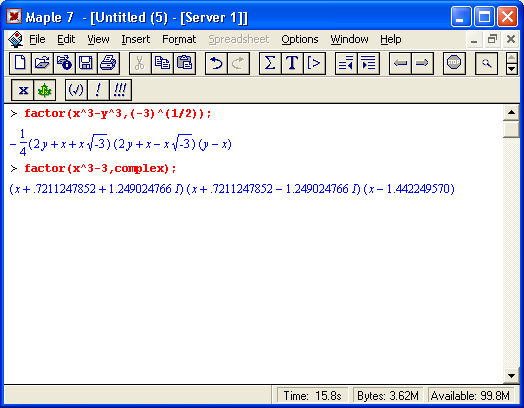Viewport: 524px width, 408px height.
Task: Open the View menu
Action: click(x=98, y=39)
